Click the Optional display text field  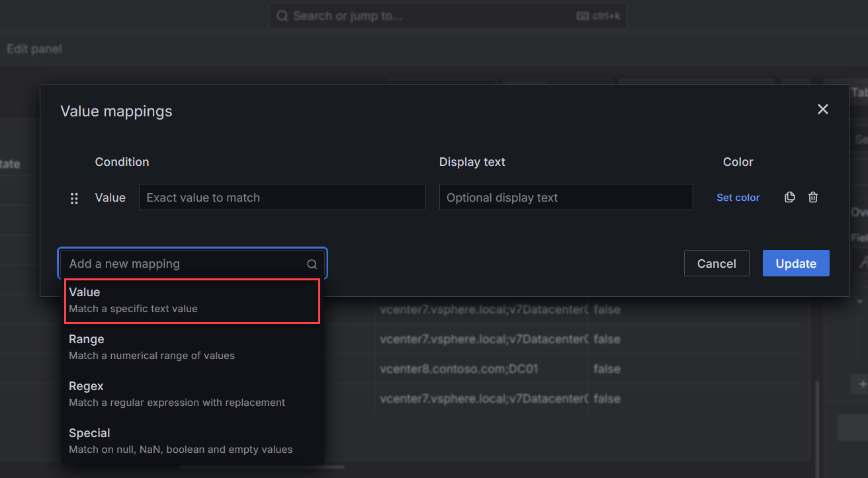click(566, 197)
